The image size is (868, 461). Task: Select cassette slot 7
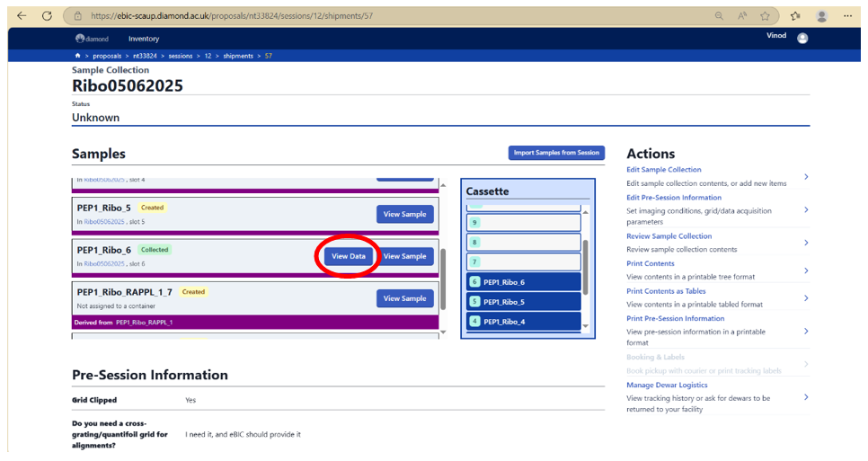pos(524,262)
